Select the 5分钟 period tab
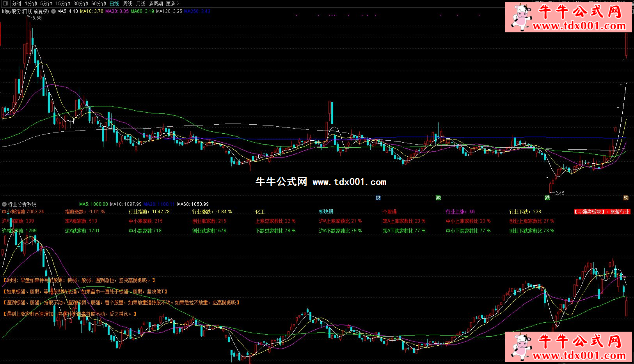 click(46, 4)
